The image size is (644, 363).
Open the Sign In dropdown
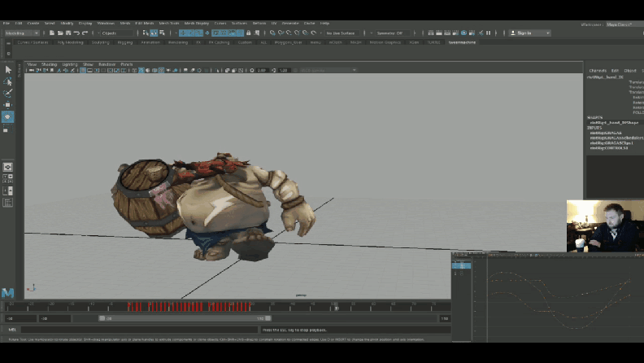[x=530, y=33]
